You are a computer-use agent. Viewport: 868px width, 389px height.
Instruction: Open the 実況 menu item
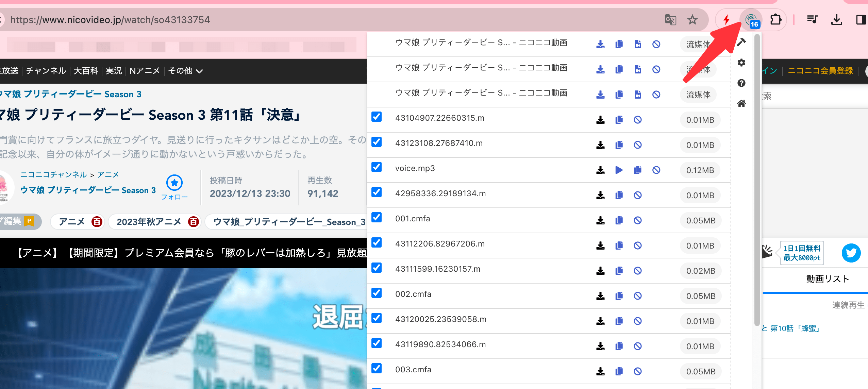[114, 71]
